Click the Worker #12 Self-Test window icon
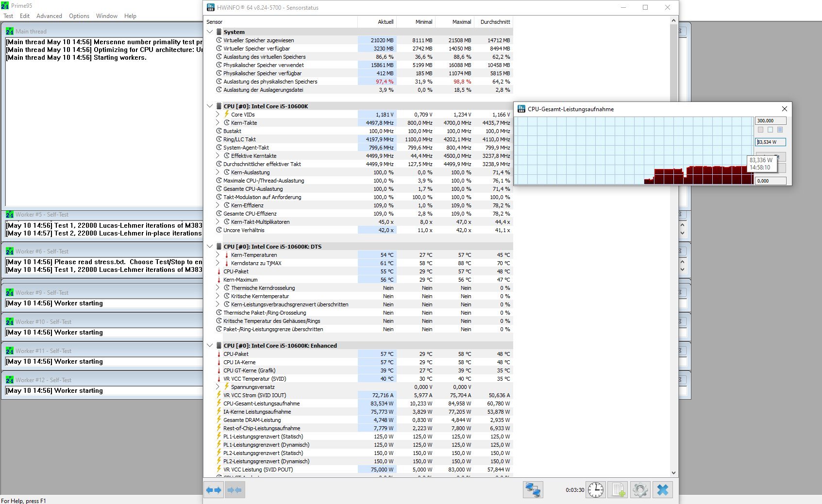Viewport: 822px width, 504px height. coord(10,380)
